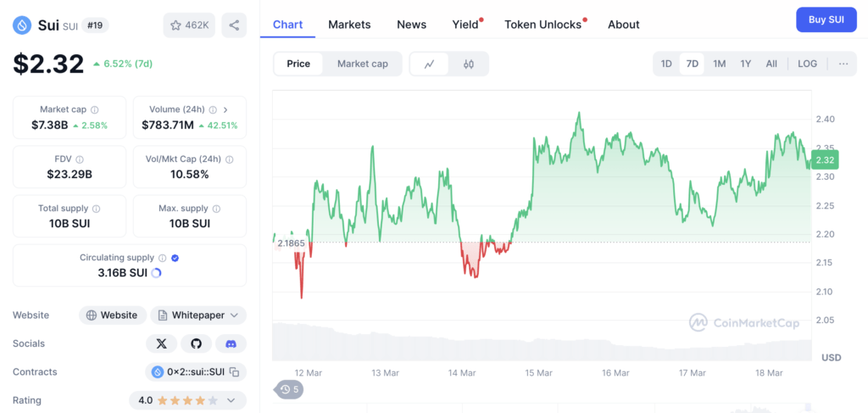This screenshot has height=413, width=868.
Task: Switch to candlestick chart view icon
Action: coord(469,64)
